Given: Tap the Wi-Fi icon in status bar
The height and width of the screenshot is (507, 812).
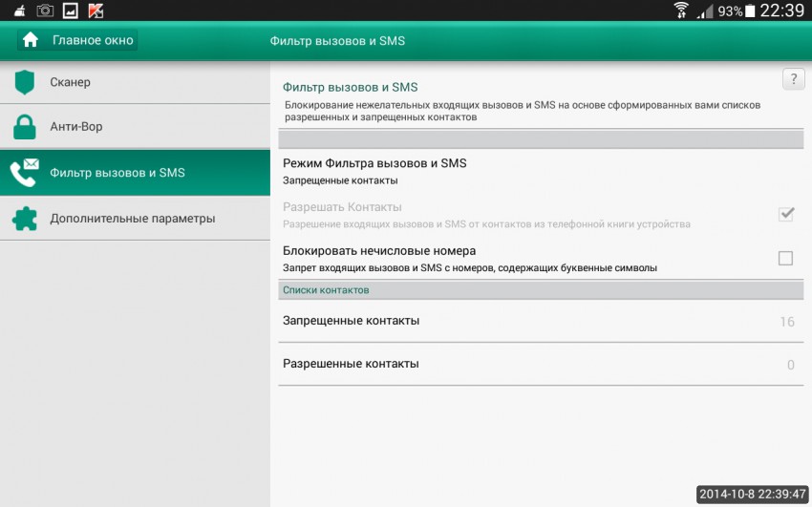Looking at the screenshot, I should [x=681, y=11].
